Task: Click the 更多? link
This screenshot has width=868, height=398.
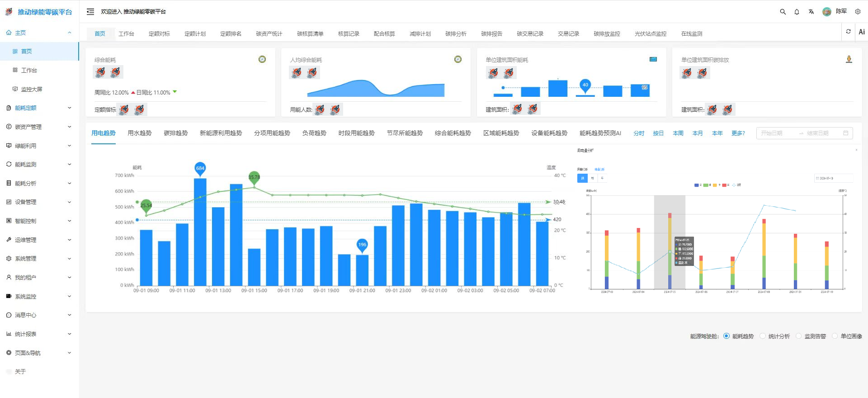Action: [x=738, y=133]
